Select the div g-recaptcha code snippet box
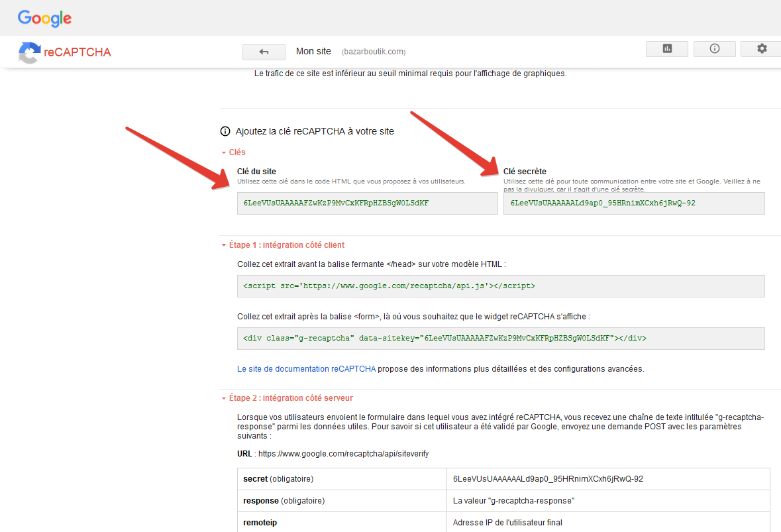The image size is (781, 532). [501, 339]
